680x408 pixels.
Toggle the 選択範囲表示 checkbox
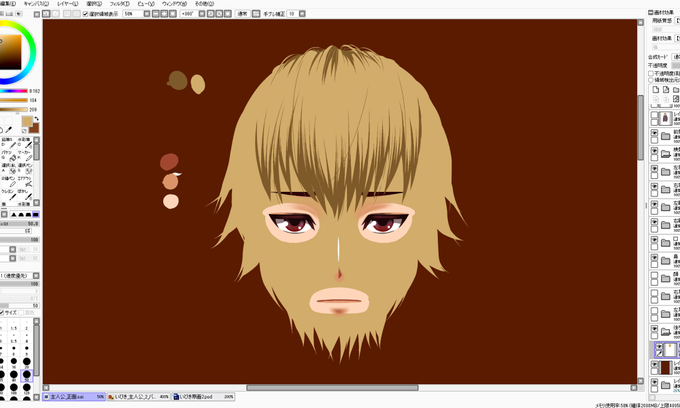coord(85,14)
